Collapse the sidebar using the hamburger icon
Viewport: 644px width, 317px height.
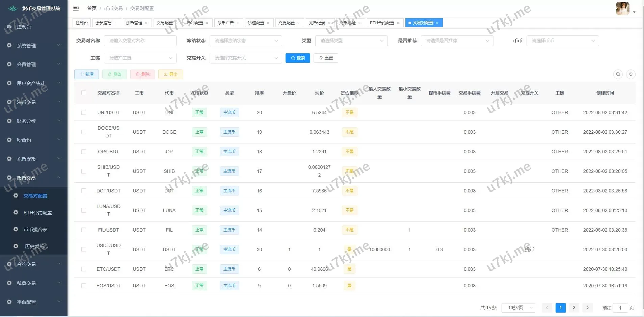tap(76, 8)
